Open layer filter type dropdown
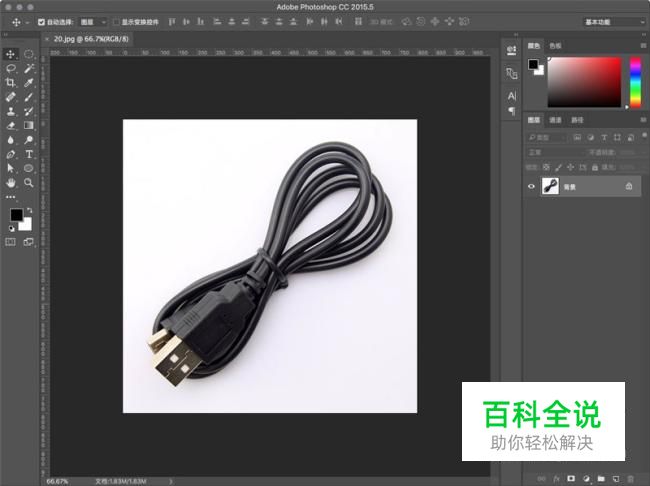This screenshot has width=650, height=486. click(x=546, y=137)
